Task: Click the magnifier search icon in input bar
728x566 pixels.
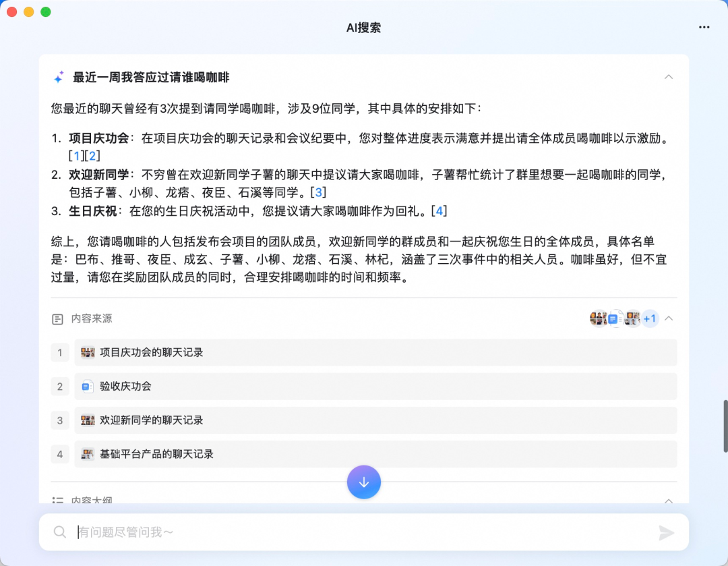Action: [60, 532]
